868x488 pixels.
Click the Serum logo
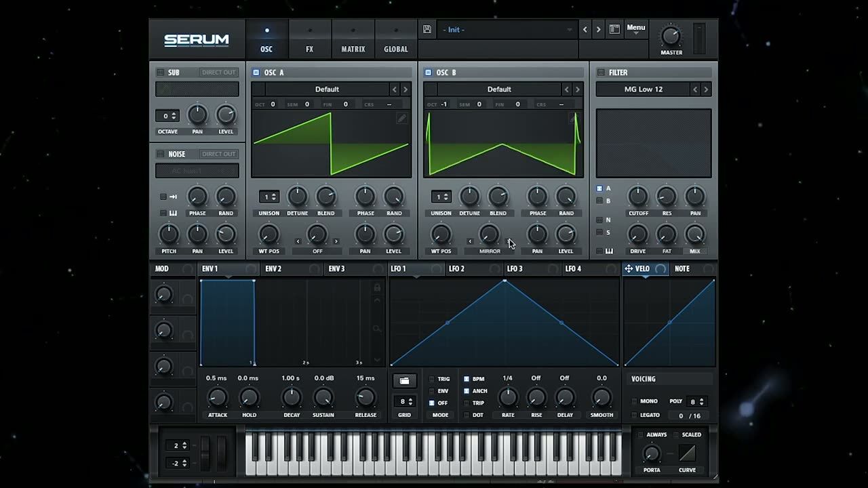coord(196,40)
